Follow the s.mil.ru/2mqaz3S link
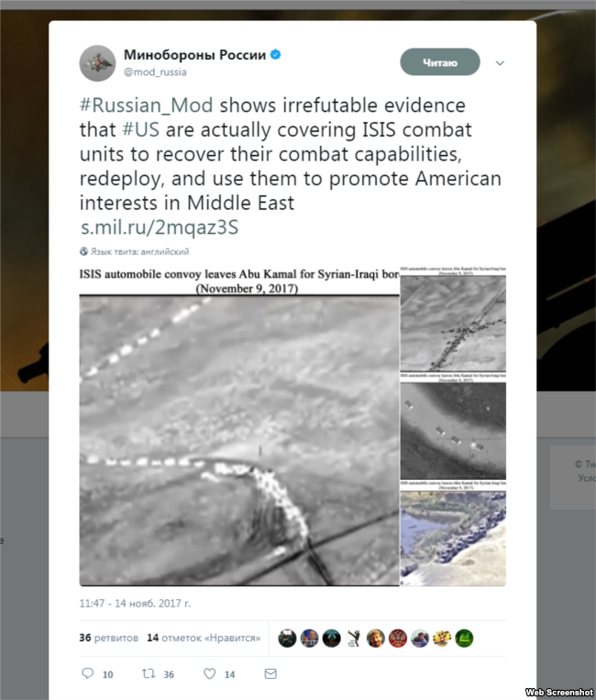 [160, 228]
